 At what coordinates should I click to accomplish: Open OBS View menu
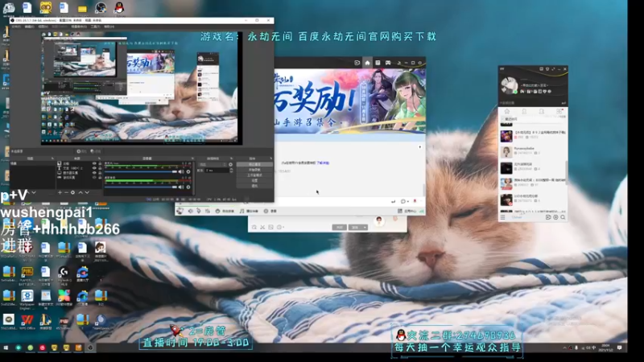(43, 27)
